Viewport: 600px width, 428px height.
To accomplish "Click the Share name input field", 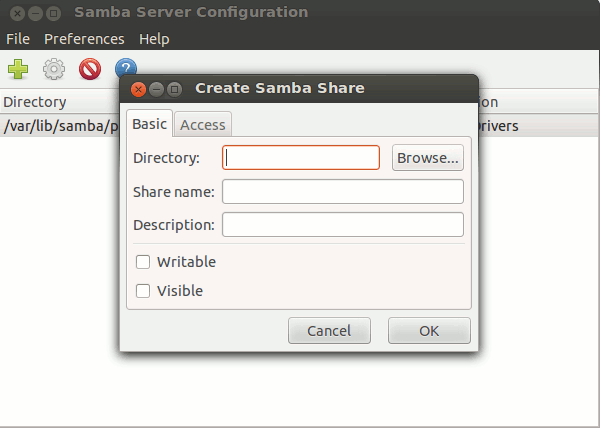I will (343, 192).
